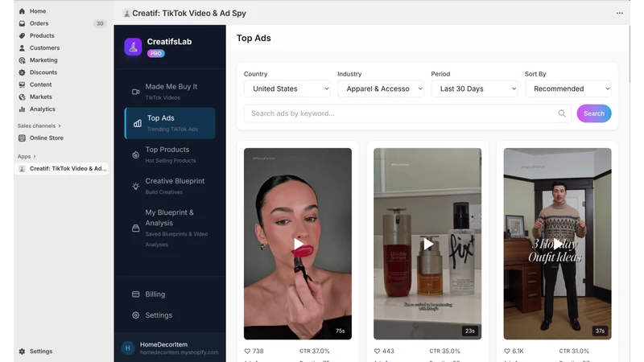Click the Analytics bar chart icon
This screenshot has width=644, height=362.
pos(22,109)
